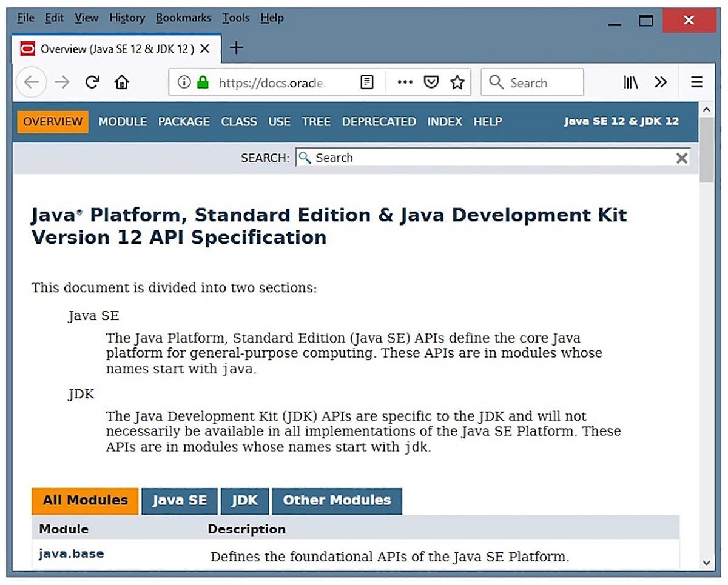Click the scrollbar up arrow

(x=707, y=109)
